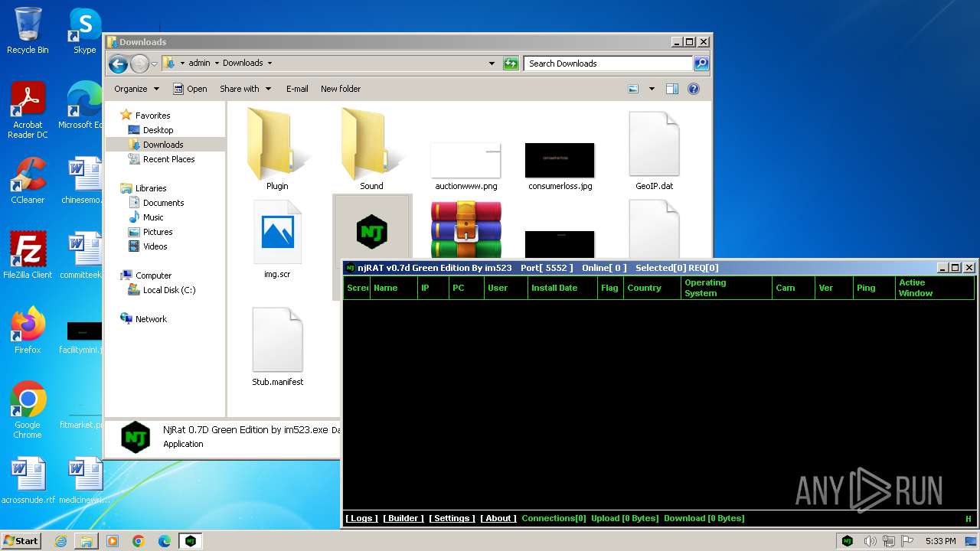Open the recent pages dropdown next to Forward
This screenshot has width=980, height=551.
coord(154,64)
